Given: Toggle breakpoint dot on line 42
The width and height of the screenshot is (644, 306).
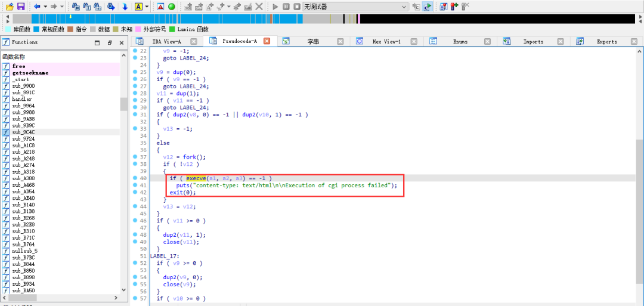Looking at the screenshot, I should point(135,192).
